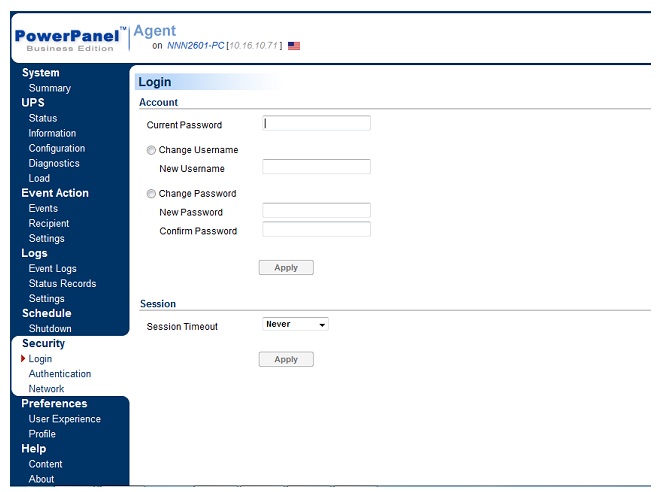Click the New Username text field

(316, 167)
